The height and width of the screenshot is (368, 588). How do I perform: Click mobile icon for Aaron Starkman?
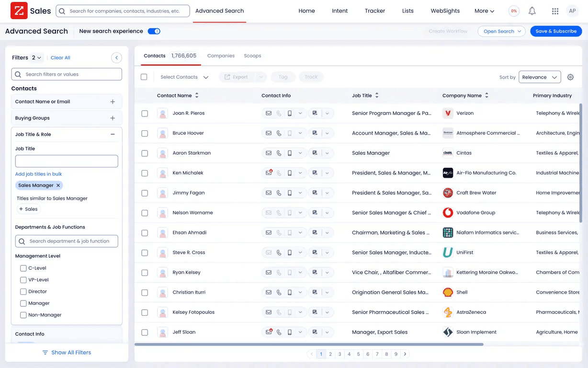click(x=290, y=153)
